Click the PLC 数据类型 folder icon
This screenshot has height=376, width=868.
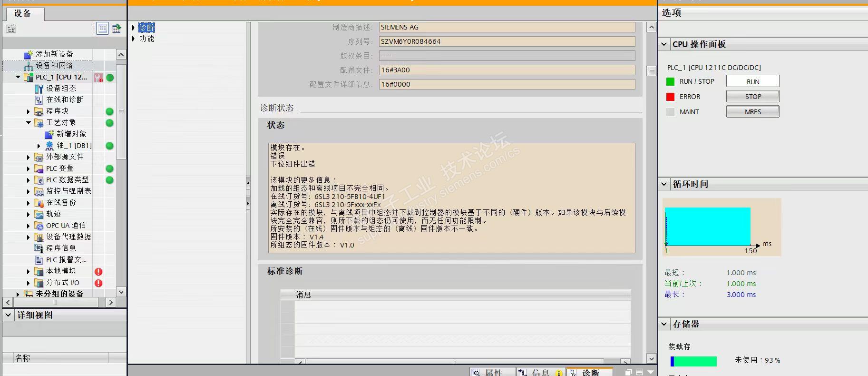[39, 180]
